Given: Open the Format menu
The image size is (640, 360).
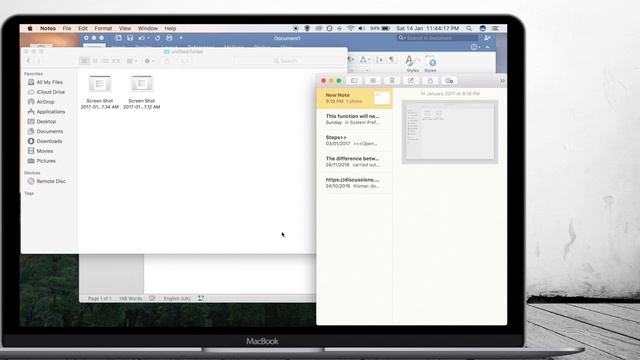Looking at the screenshot, I should (103, 29).
